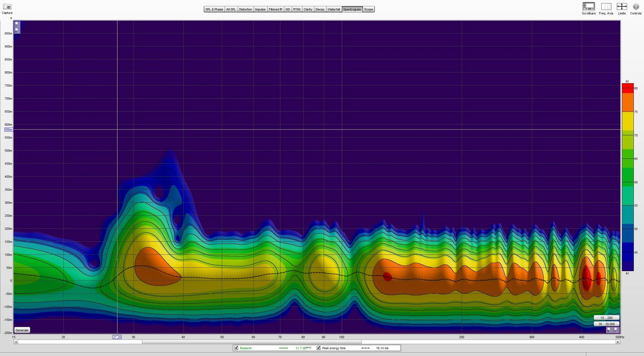Click the blue 45 dB colour scale band
Viewport: 644px width, 356px height.
coord(628,252)
